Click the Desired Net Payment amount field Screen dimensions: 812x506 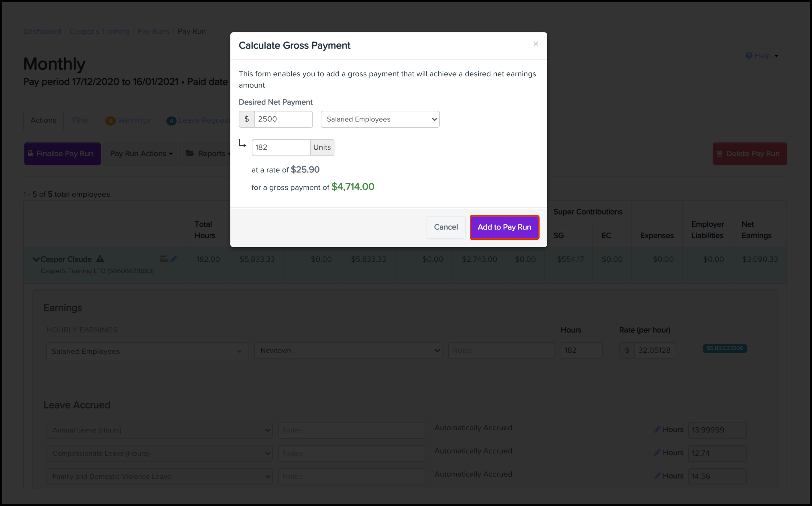283,119
